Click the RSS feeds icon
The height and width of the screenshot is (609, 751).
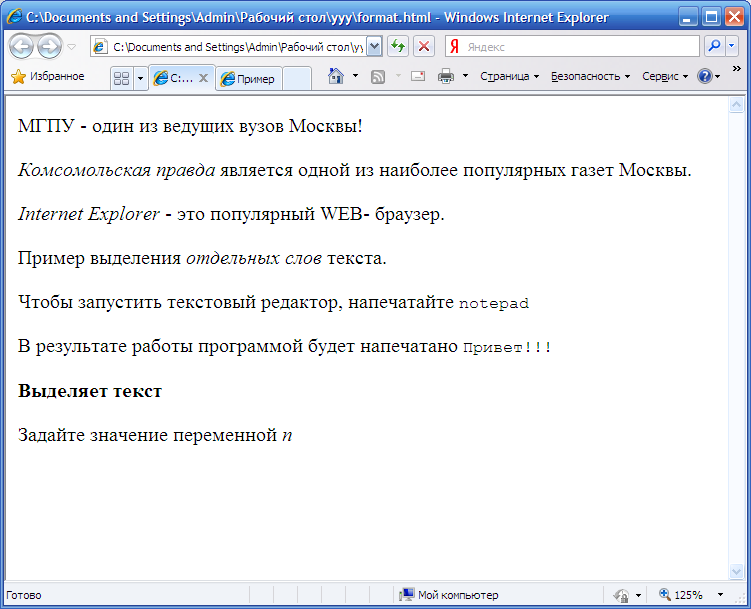(x=378, y=76)
